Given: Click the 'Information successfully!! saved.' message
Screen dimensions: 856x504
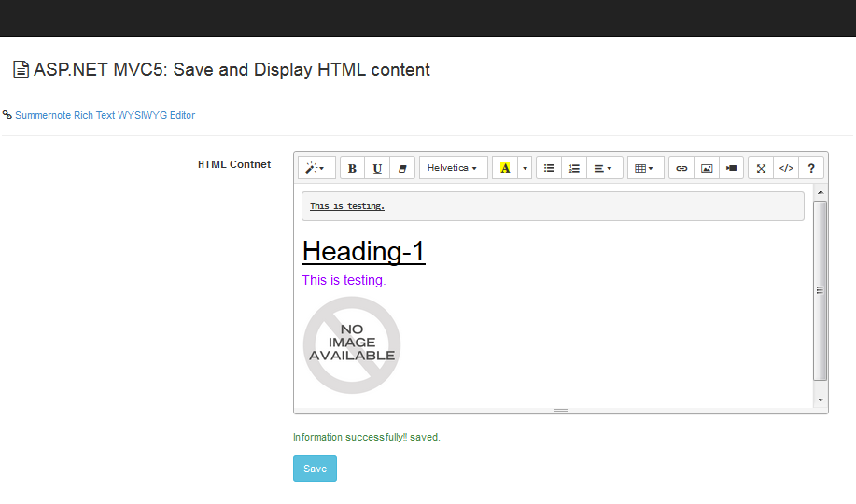Looking at the screenshot, I should click(x=366, y=438).
